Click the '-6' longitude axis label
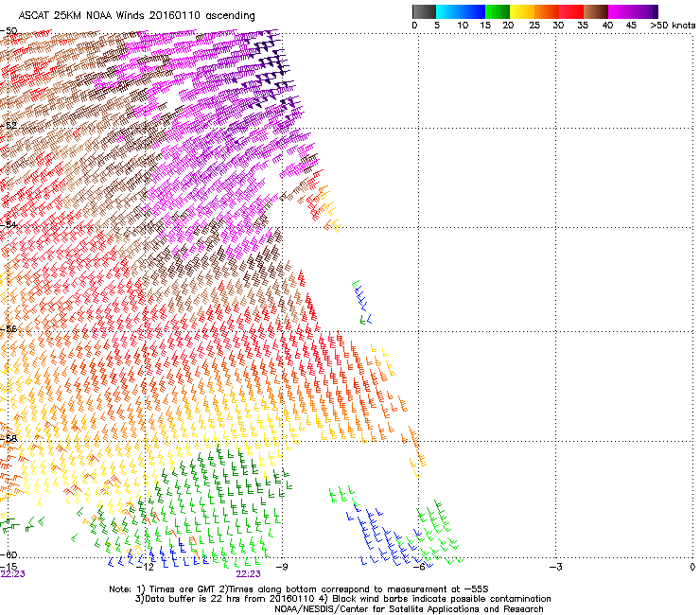Image resolution: width=700 pixels, height=615 pixels. (419, 567)
